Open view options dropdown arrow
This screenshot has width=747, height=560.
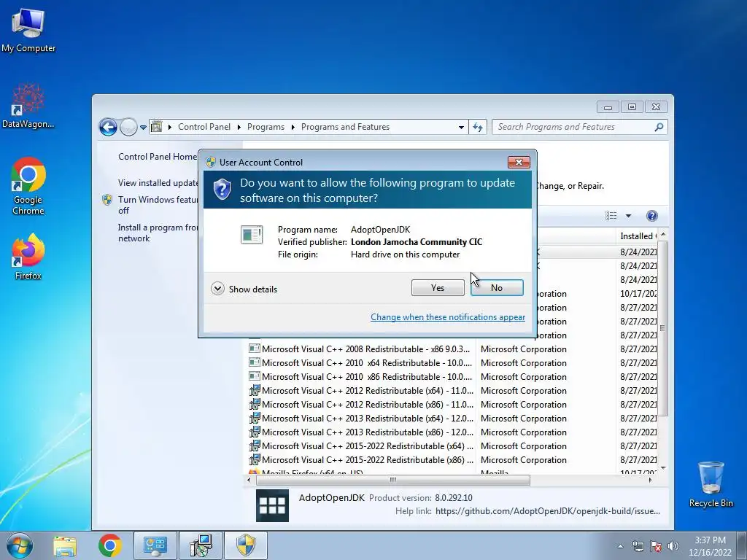click(628, 216)
